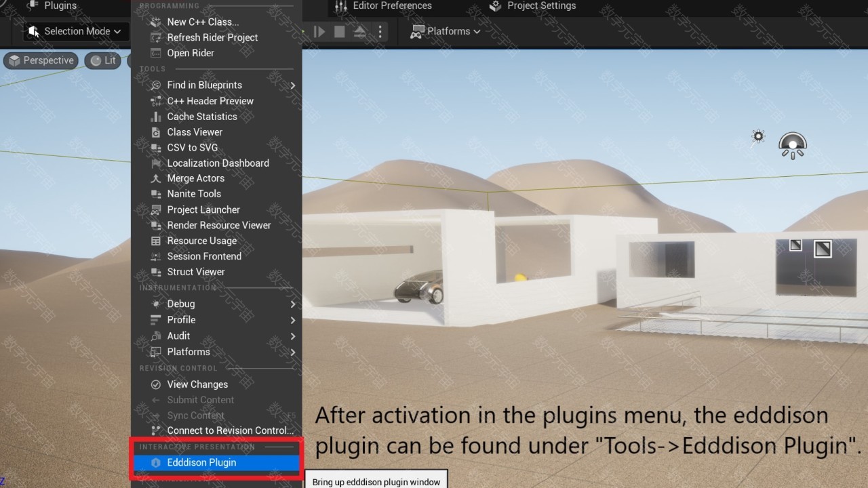The image size is (868, 488).
Task: Open play options three-dot menu
Action: pyautogui.click(x=380, y=31)
